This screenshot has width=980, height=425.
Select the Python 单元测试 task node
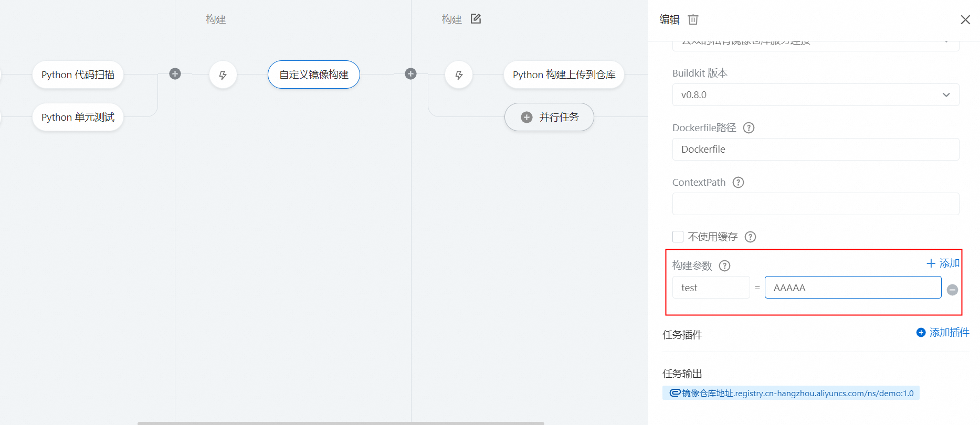(78, 117)
